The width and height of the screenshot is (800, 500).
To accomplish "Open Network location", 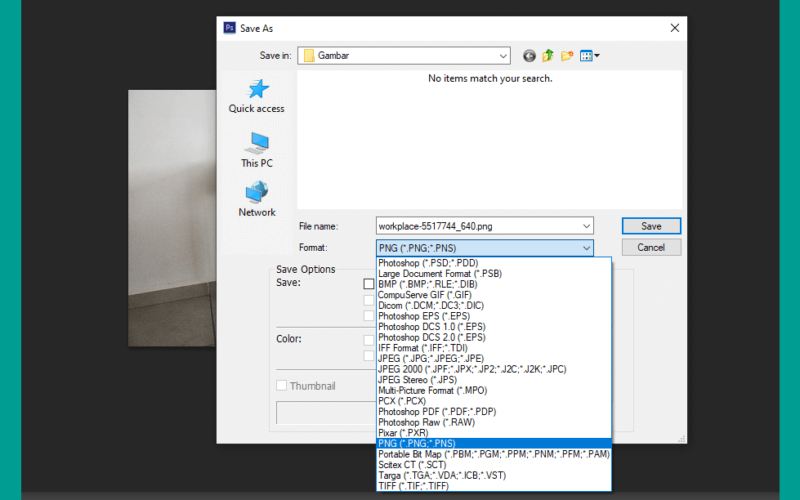I will [257, 199].
